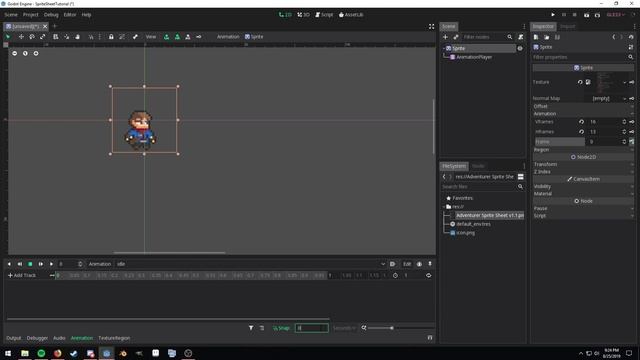640x360 pixels.
Task: Pin the AnimationPlayer editor
Action: click(x=430, y=264)
